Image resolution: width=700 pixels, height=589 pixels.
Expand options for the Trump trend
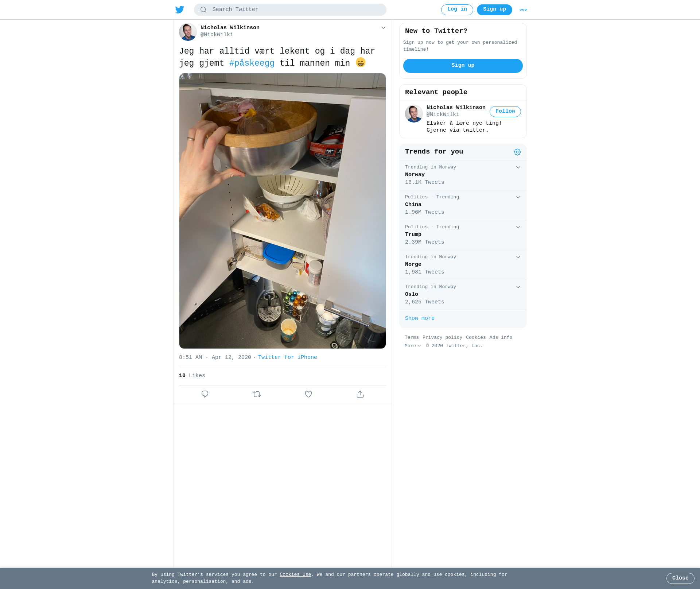[x=518, y=227]
